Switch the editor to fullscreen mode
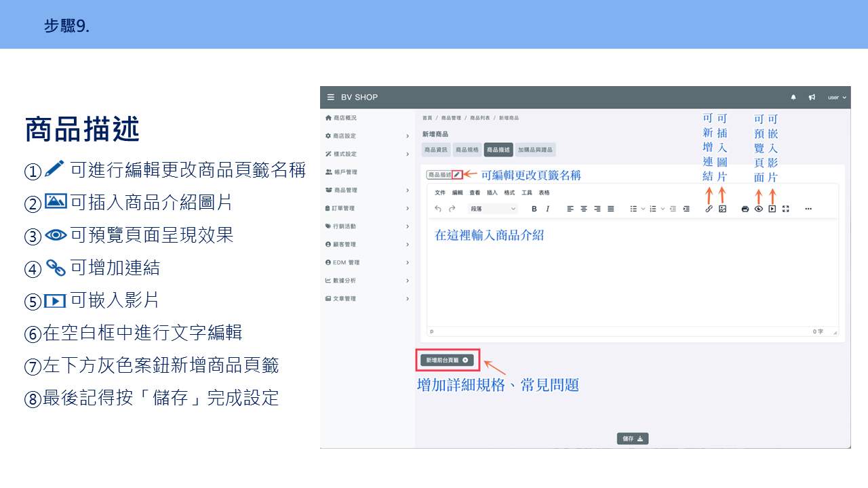Viewport: 868px width, 488px height. click(x=786, y=209)
